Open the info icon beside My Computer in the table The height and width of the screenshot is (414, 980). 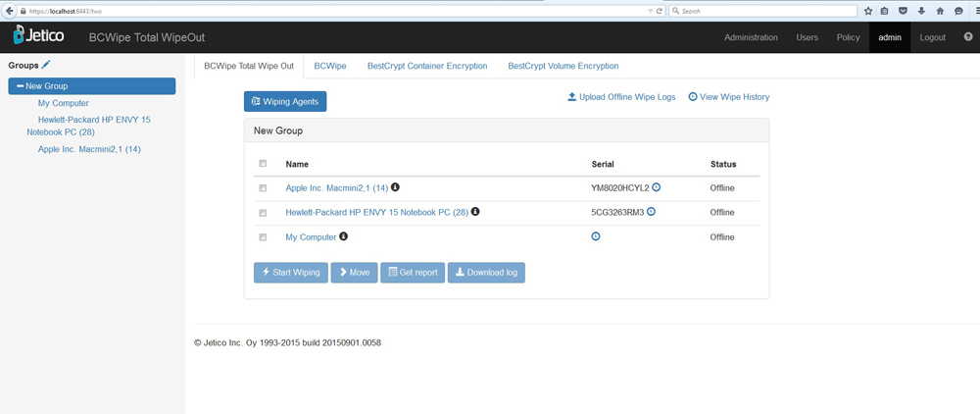[343, 236]
